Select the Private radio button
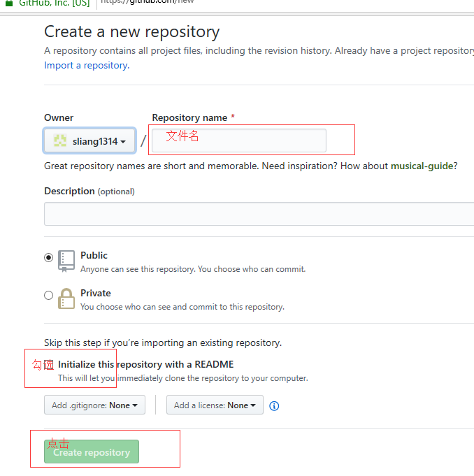The width and height of the screenshot is (474, 476). [x=48, y=295]
